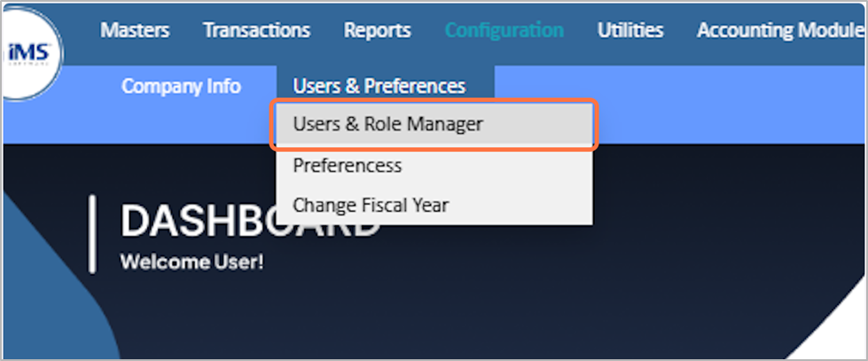
Task: Click the white vertical bar beside DASHBOARD
Action: coord(91,235)
